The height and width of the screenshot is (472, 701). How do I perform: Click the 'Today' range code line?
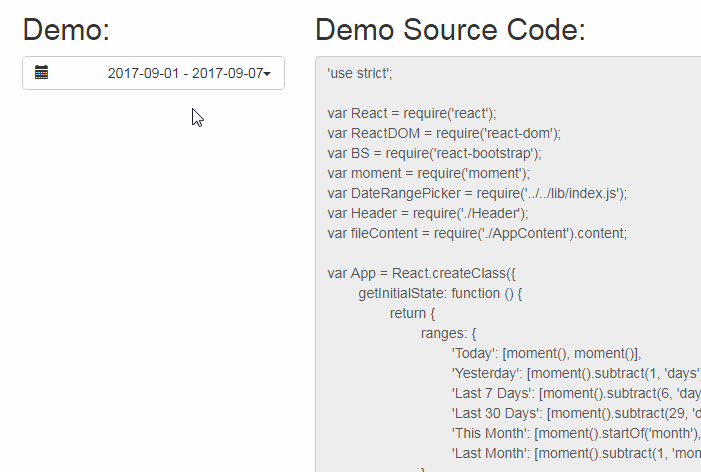pyautogui.click(x=546, y=353)
